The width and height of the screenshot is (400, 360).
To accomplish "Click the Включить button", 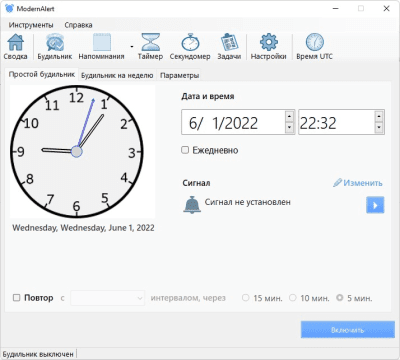I will coord(348,330).
